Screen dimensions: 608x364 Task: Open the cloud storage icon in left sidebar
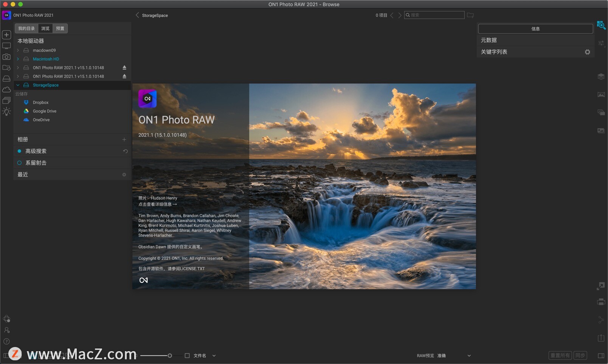click(x=6, y=89)
